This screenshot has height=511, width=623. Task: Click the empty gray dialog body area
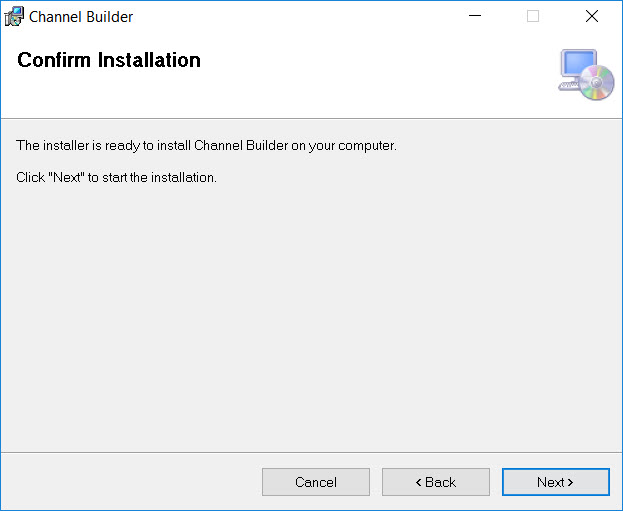pos(310,320)
